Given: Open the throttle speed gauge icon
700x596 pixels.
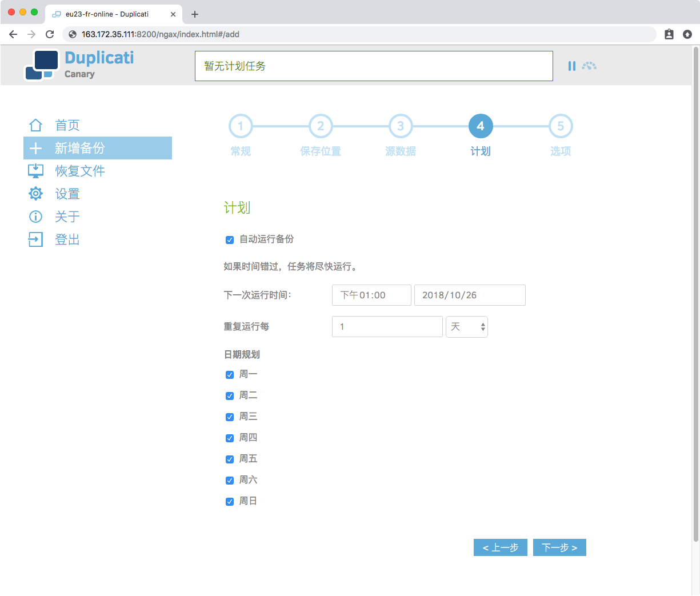Looking at the screenshot, I should point(589,66).
